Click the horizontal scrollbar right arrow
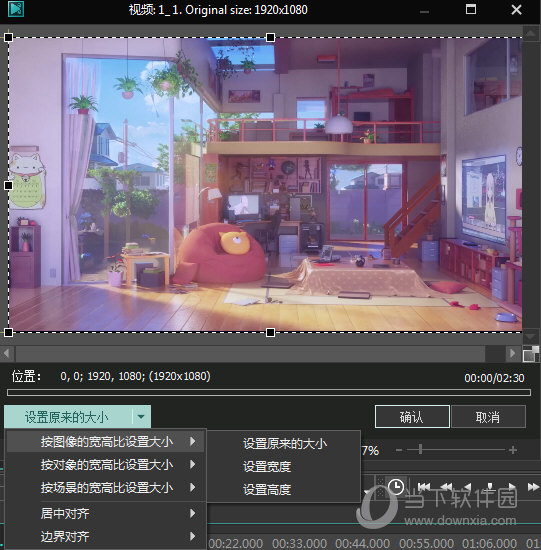The image size is (541, 550). point(513,353)
